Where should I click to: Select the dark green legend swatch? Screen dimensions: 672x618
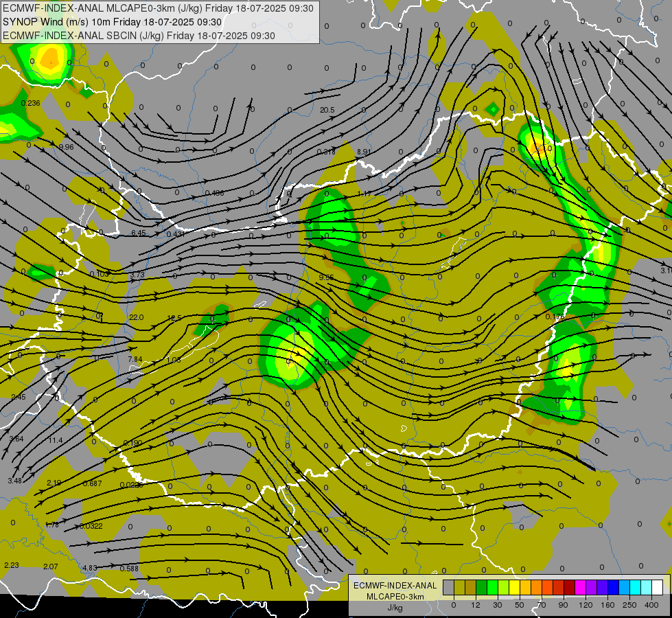tap(482, 587)
